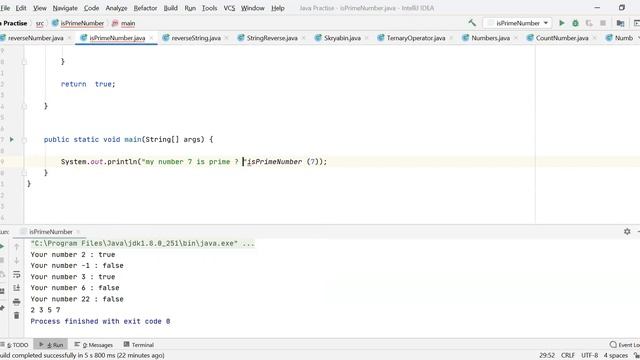Open the Refactor menu

[145, 8]
